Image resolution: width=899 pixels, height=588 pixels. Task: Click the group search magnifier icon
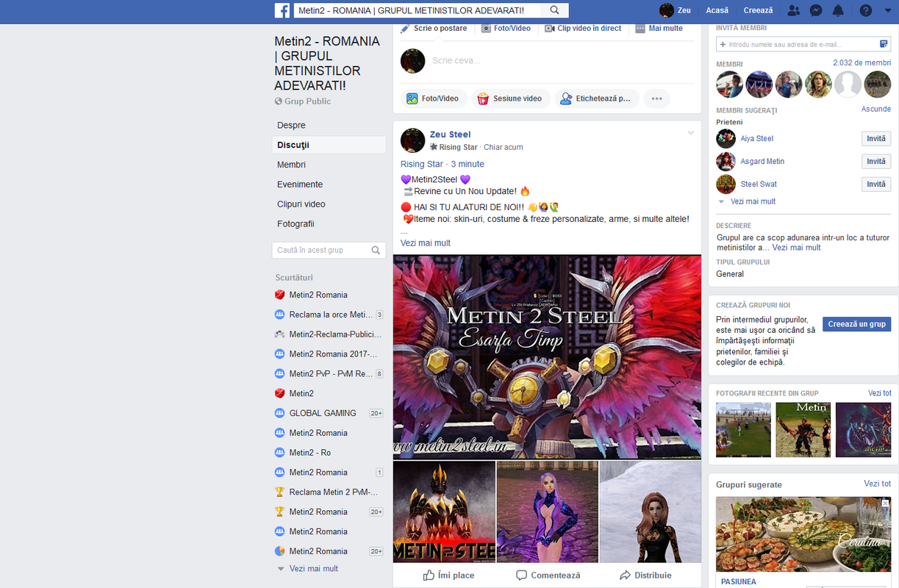pyautogui.click(x=376, y=250)
